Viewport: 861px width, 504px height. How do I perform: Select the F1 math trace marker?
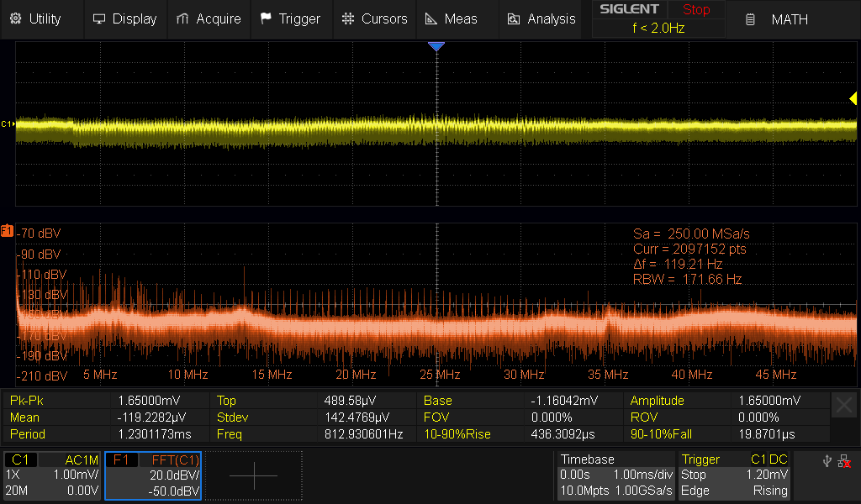(x=7, y=230)
